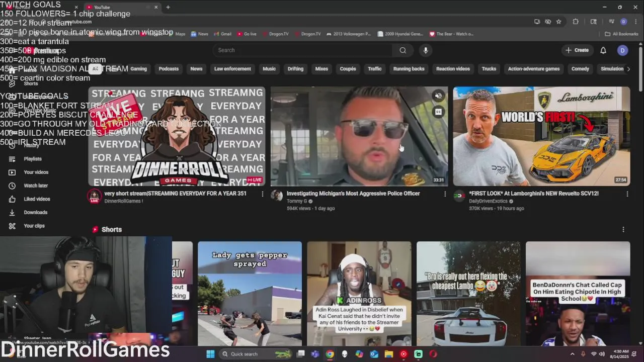Open Chrome three-dot menu

tap(635, 22)
